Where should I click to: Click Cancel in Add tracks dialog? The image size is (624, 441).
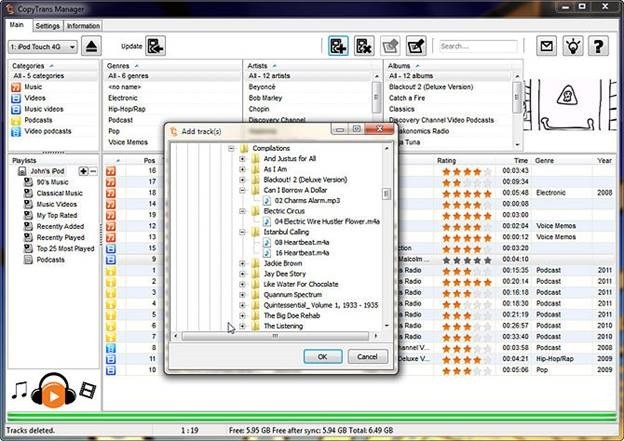pyautogui.click(x=367, y=357)
